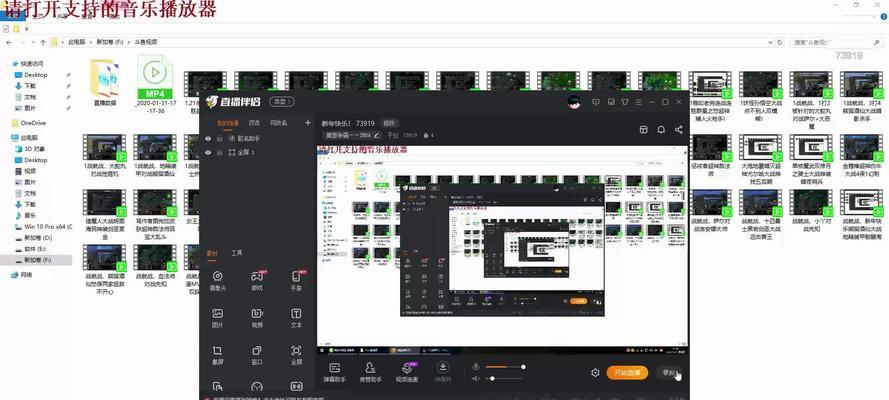Screen dimensions: 889x400
Task: Open the streamer avatar in title bar
Action: tap(574, 102)
